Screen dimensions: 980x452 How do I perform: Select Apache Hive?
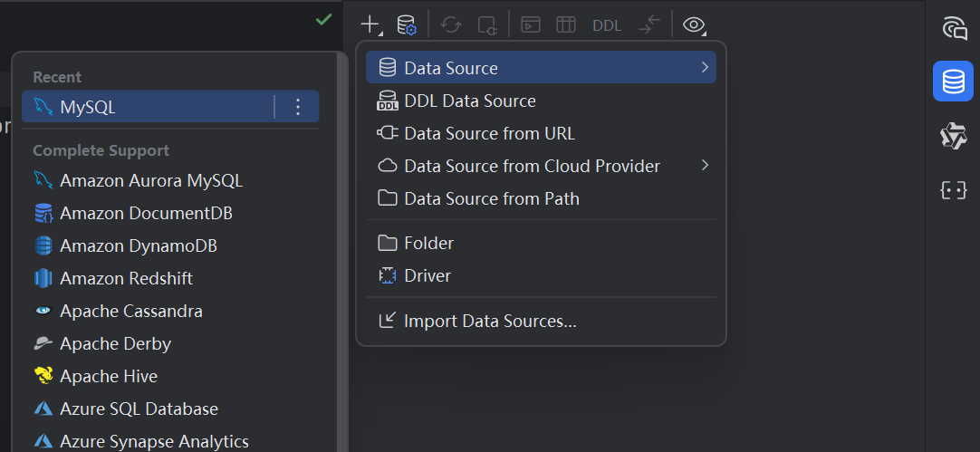click(x=170, y=376)
